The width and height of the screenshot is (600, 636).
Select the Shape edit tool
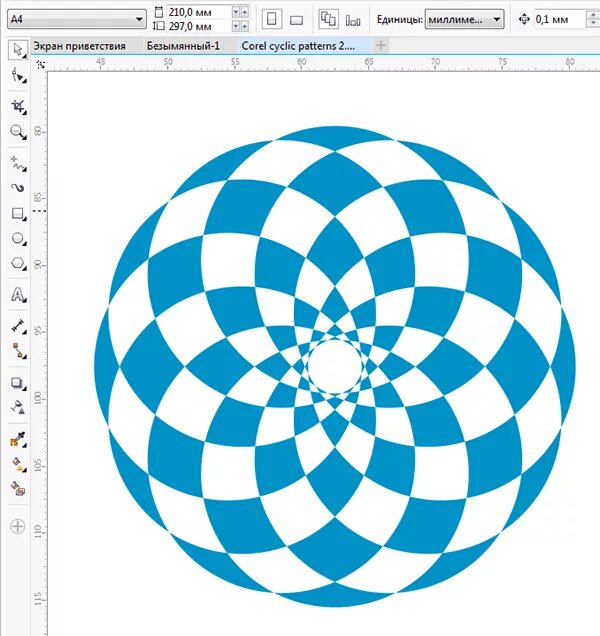pos(18,75)
